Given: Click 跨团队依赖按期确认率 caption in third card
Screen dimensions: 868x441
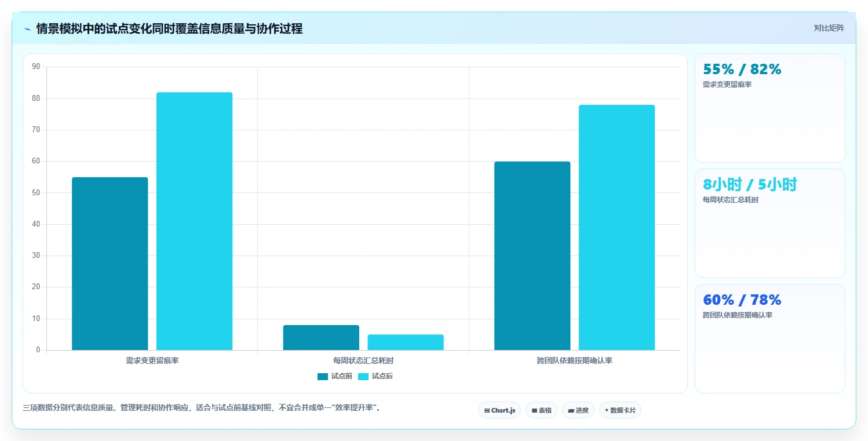Looking at the screenshot, I should pos(738,315).
